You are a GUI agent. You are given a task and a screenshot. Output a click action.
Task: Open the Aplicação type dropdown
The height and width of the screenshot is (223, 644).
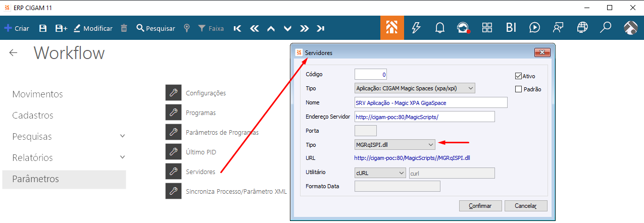pyautogui.click(x=415, y=88)
